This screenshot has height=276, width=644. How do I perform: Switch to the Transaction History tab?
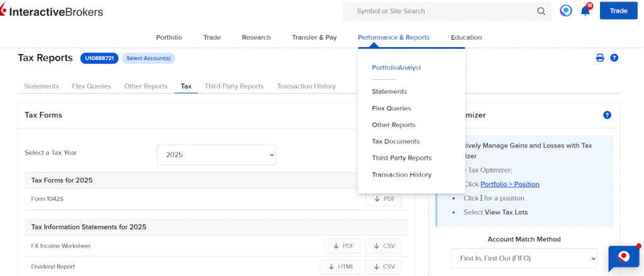pos(306,86)
